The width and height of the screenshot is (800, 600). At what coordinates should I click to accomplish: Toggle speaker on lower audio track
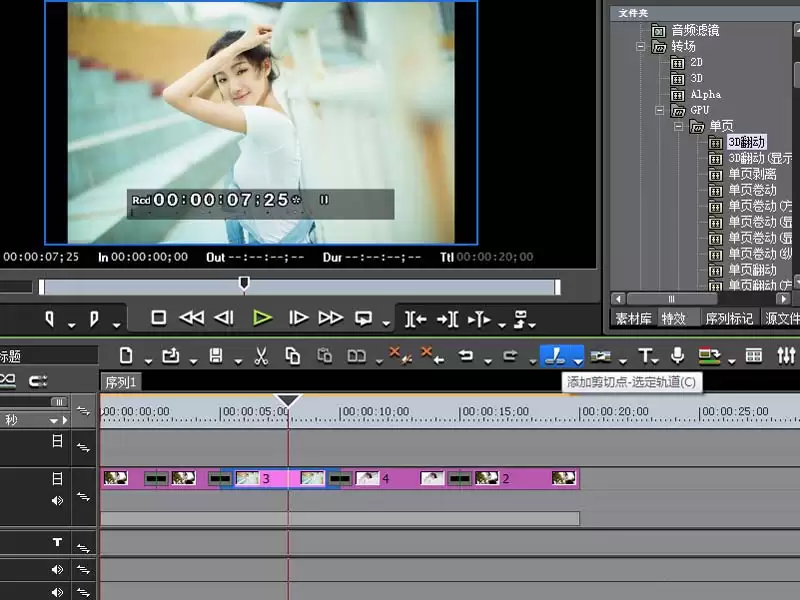click(58, 592)
